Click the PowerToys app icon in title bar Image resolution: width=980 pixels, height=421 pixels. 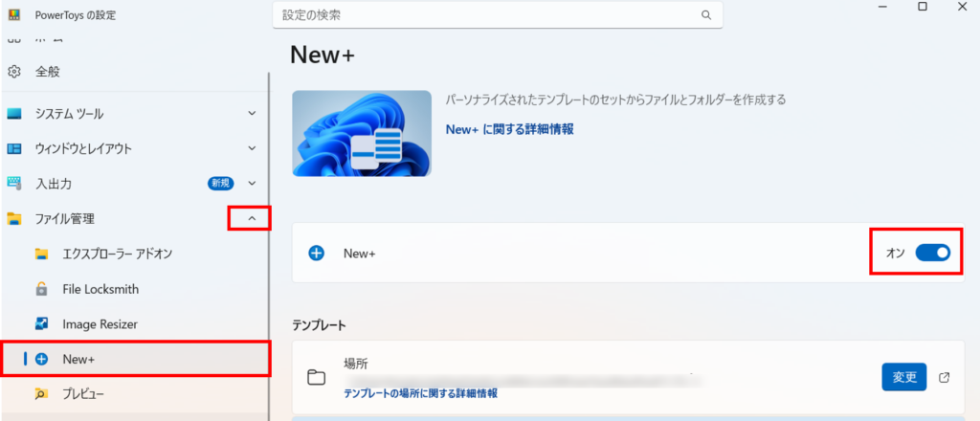point(13,15)
